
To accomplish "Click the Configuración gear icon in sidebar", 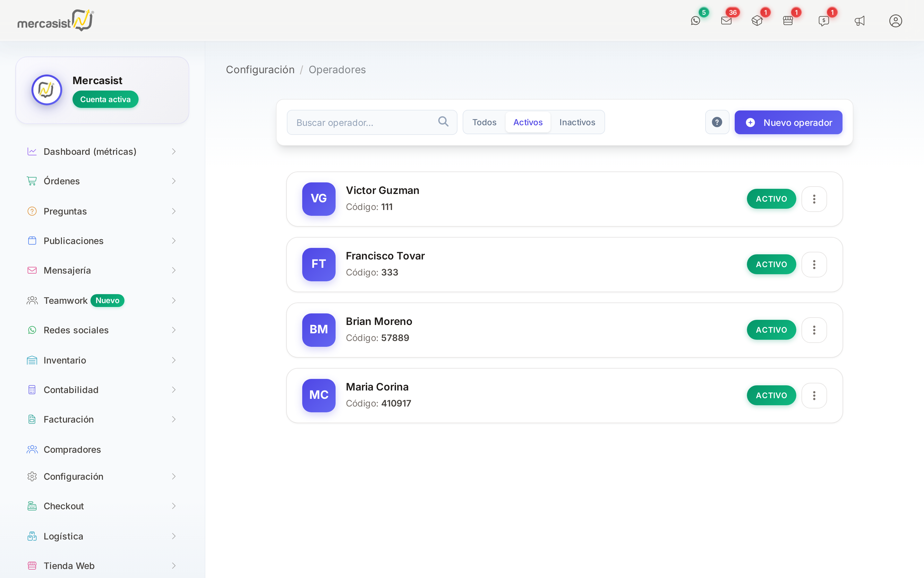I will tap(32, 476).
